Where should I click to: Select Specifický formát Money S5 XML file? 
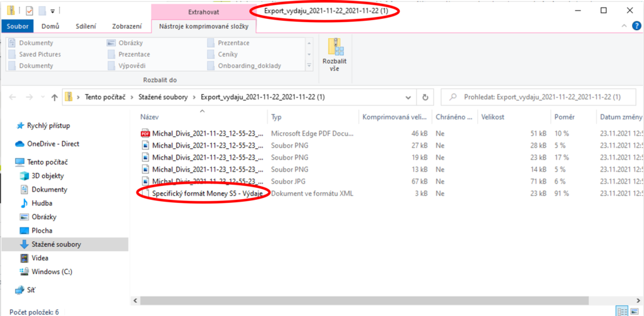coord(208,193)
